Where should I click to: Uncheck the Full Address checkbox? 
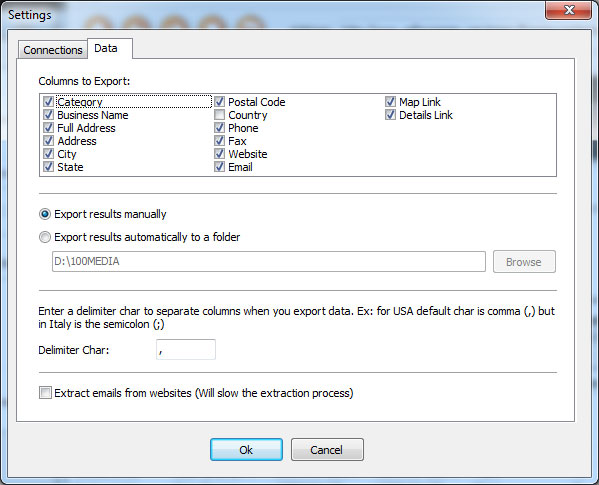click(x=49, y=128)
